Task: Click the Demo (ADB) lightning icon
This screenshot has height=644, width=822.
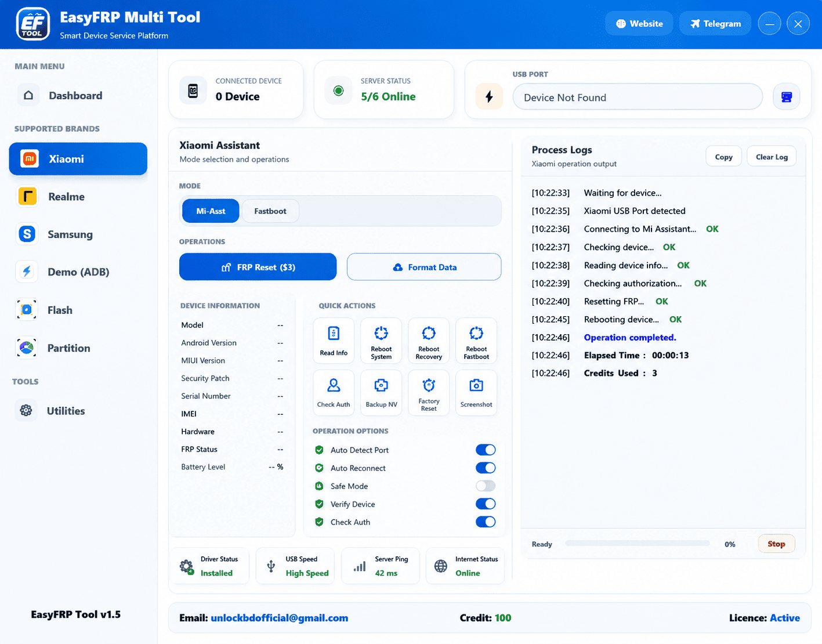Action: tap(27, 272)
